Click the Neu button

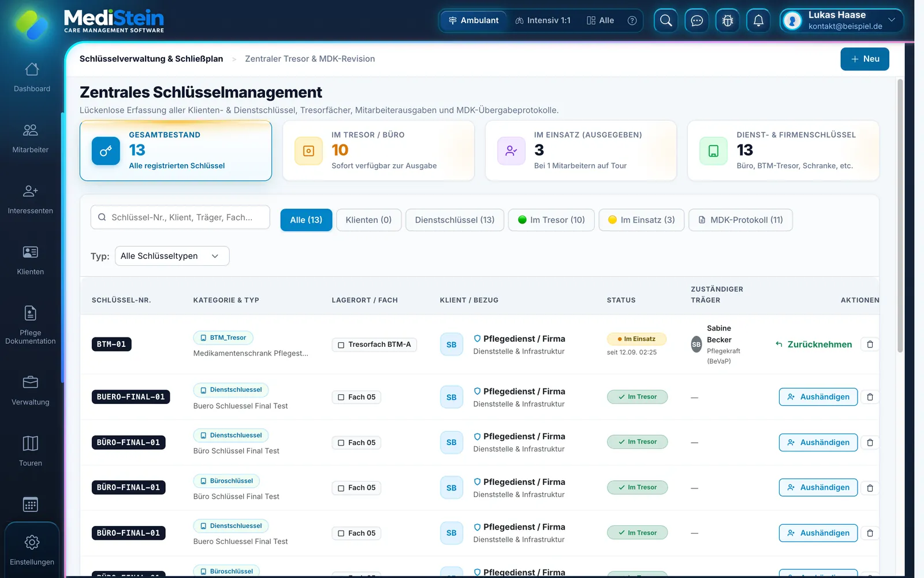coord(865,59)
